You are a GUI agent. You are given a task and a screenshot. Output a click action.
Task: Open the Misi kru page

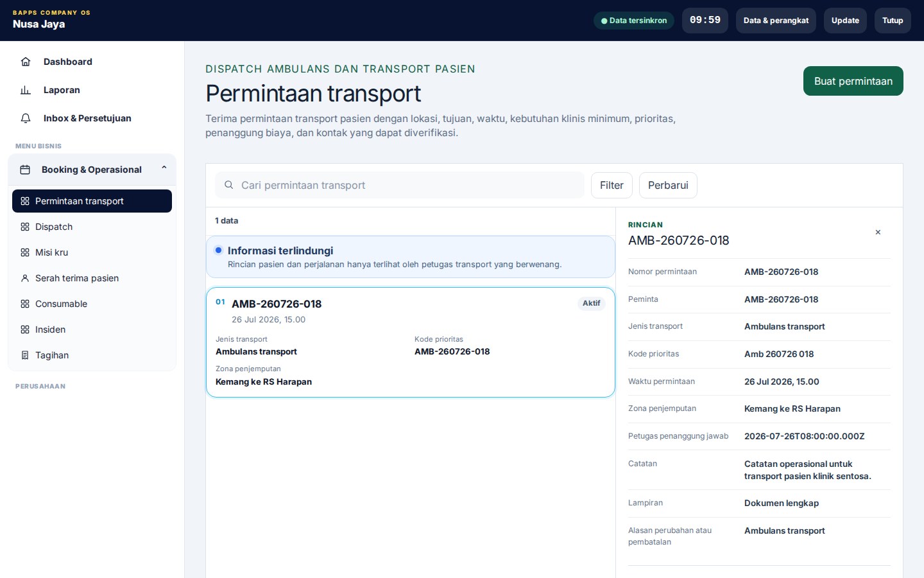pos(92,252)
